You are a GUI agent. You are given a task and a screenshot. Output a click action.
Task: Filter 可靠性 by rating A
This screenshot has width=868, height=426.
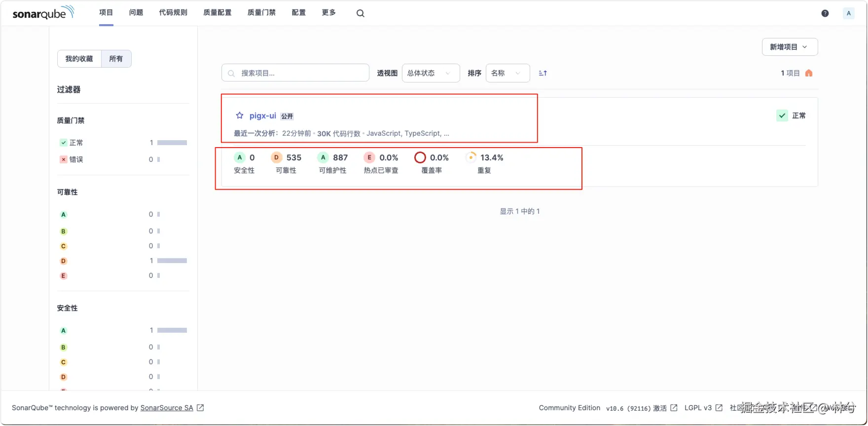click(123, 214)
